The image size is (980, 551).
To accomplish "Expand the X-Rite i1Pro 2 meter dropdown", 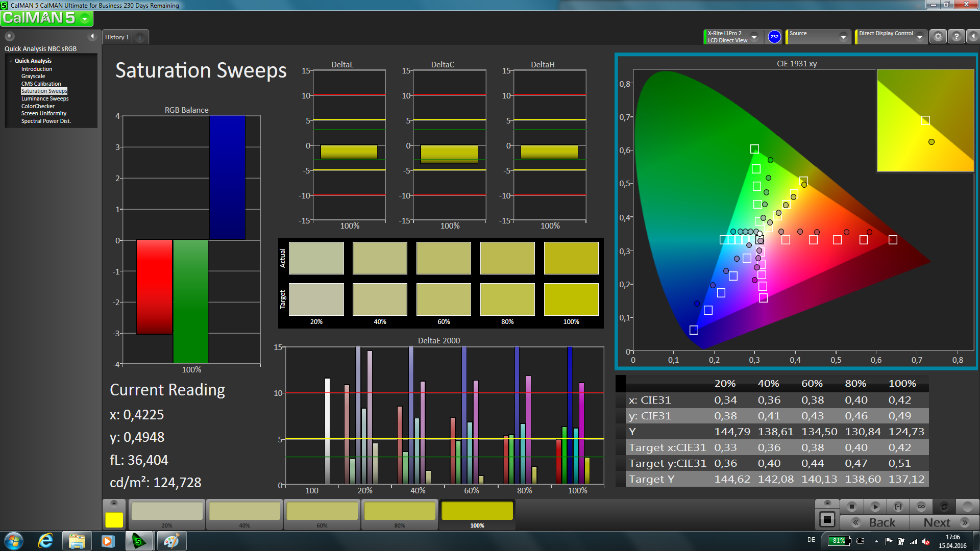I will (754, 37).
